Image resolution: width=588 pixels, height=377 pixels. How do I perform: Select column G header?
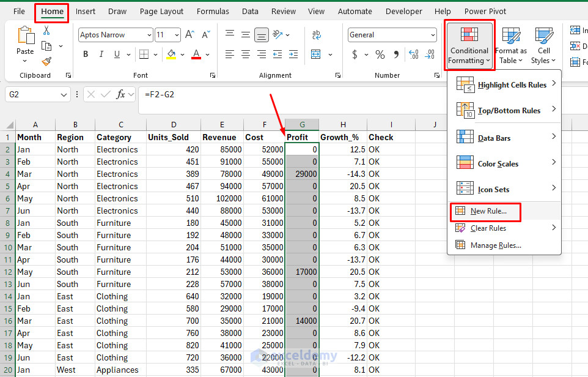pos(302,125)
